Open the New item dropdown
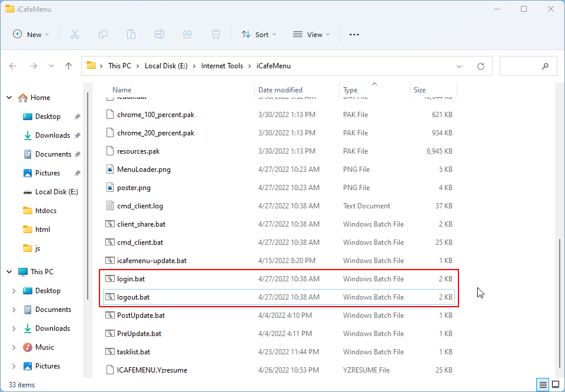Screen dimensions: 565x392 pos(31,35)
